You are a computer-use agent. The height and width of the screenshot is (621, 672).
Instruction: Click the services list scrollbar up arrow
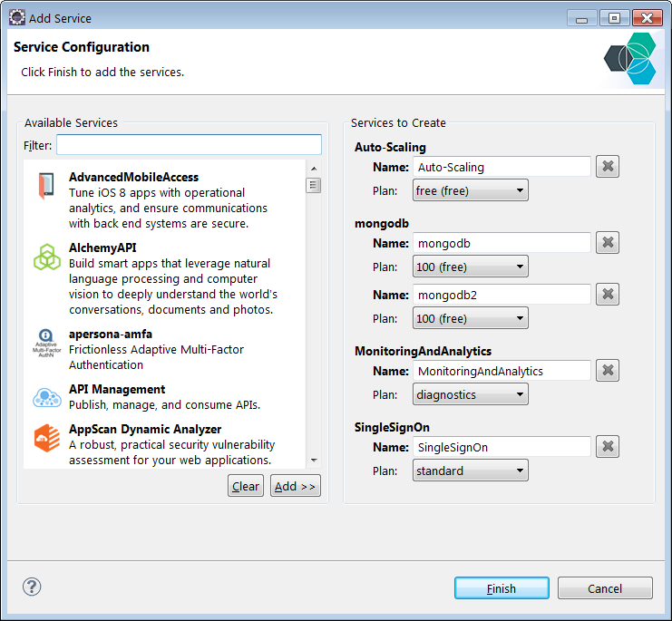(314, 169)
